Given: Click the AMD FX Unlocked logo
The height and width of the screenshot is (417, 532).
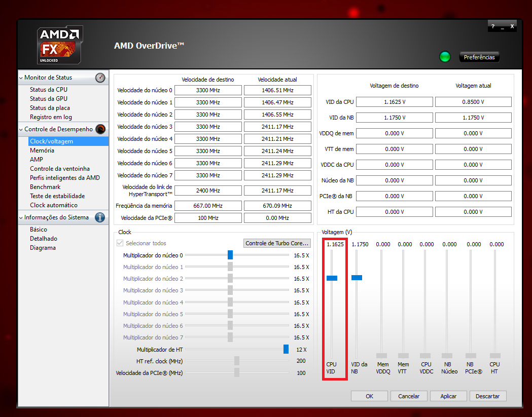Looking at the screenshot, I should [x=59, y=45].
